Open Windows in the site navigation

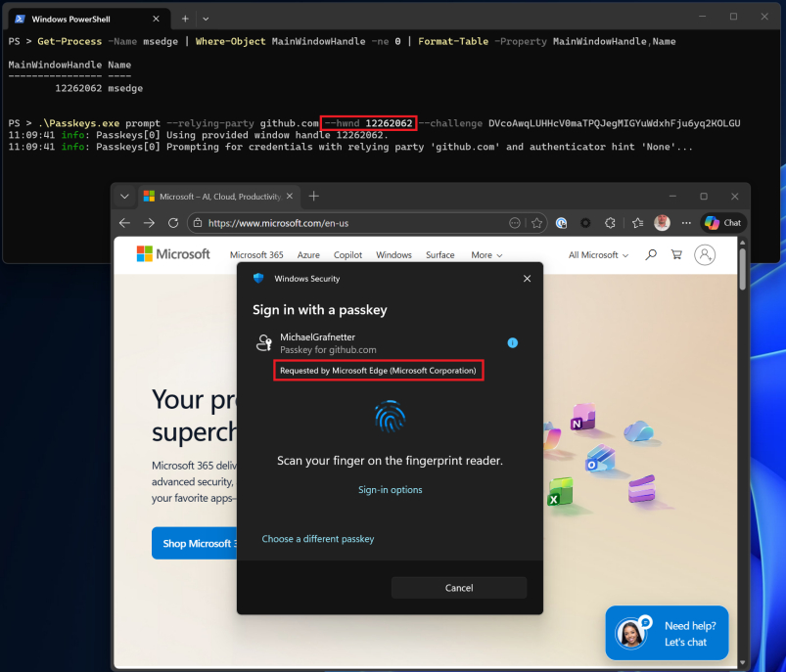[x=393, y=255]
